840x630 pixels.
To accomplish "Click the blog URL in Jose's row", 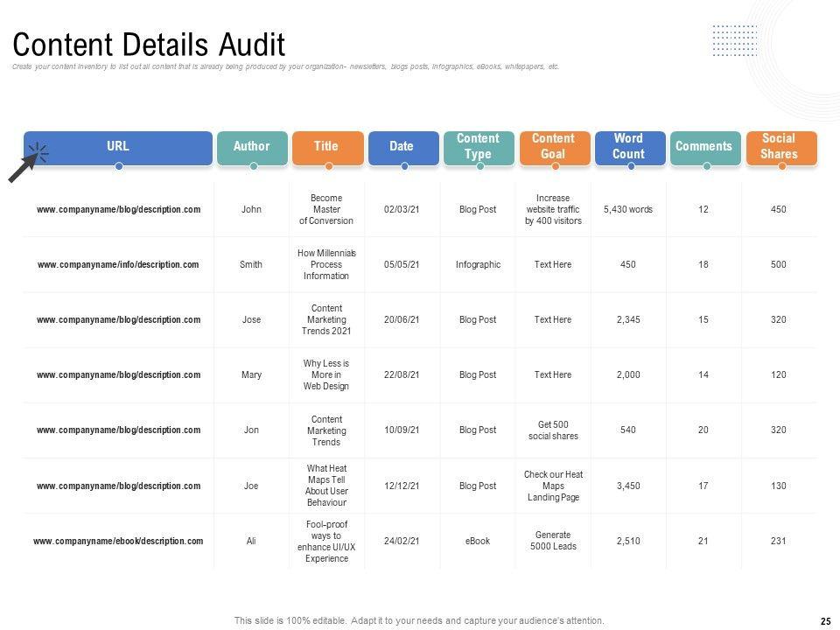I will tap(118, 320).
